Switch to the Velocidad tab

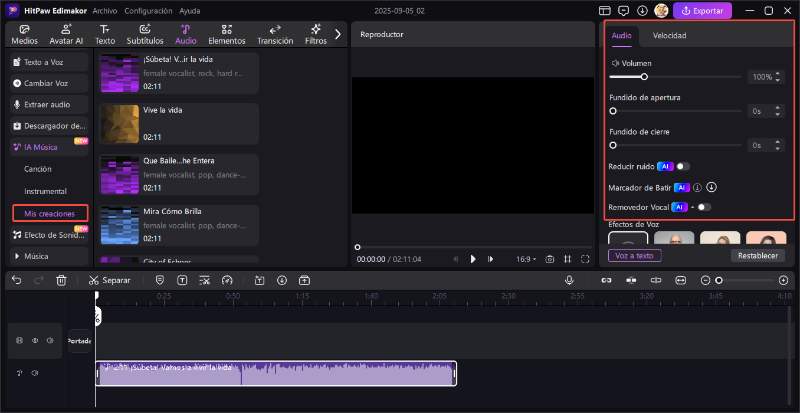[669, 35]
